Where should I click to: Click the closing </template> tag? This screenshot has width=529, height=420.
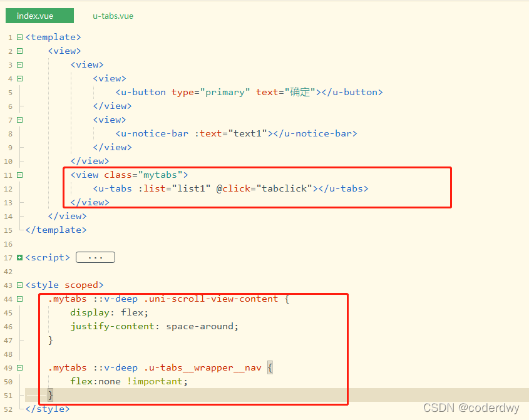(56, 230)
